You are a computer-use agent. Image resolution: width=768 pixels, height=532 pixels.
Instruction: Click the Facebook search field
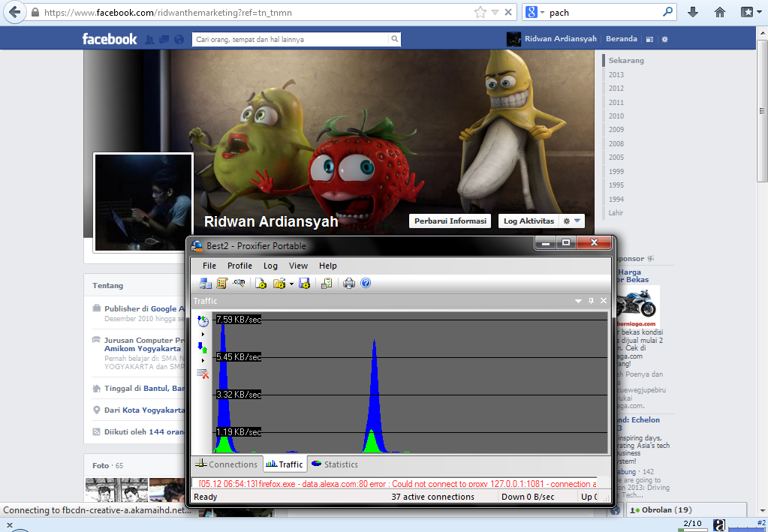point(291,39)
